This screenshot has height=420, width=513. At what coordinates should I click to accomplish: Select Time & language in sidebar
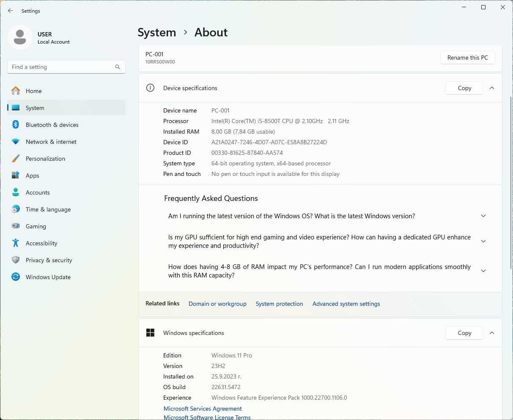[x=66, y=209]
